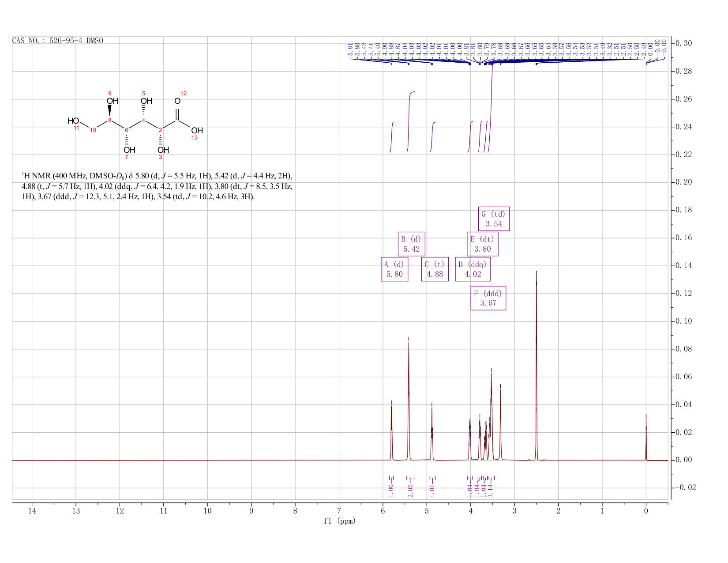The width and height of the screenshot is (728, 563).
Task: Click the carbonyl oxygen atom labeled 12
Action: (x=177, y=101)
